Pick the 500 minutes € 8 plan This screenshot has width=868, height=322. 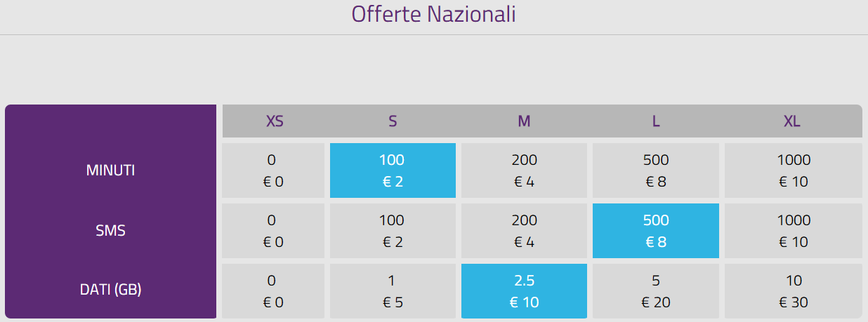655,170
